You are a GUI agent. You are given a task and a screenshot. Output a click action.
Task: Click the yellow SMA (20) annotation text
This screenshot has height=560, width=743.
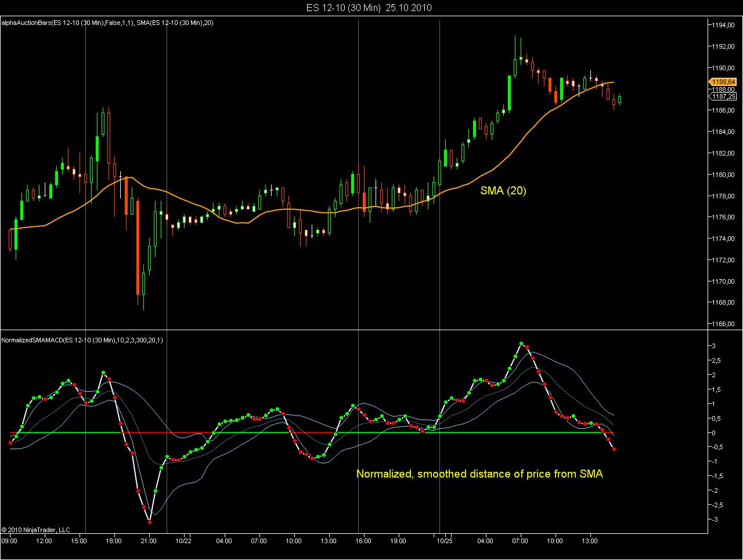(x=503, y=190)
